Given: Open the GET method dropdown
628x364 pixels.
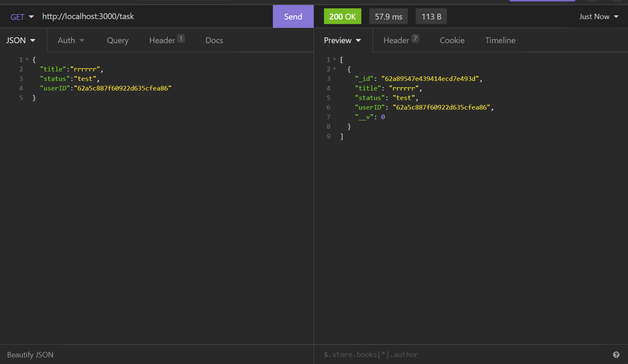Looking at the screenshot, I should click(x=22, y=17).
